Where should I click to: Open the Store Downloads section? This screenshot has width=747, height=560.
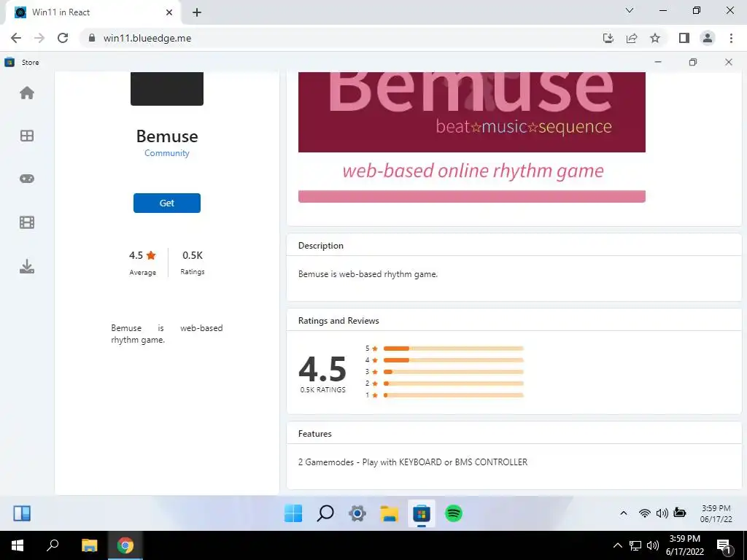pos(27,266)
